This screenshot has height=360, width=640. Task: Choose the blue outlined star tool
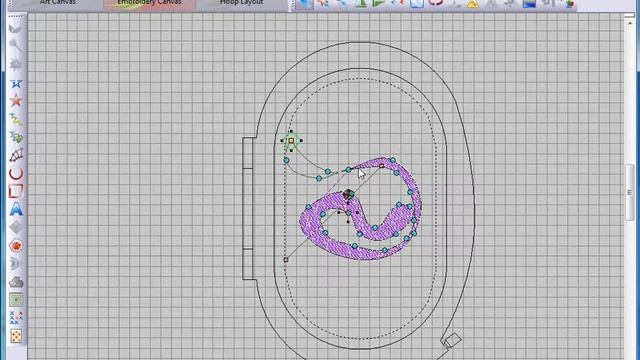pos(16,84)
